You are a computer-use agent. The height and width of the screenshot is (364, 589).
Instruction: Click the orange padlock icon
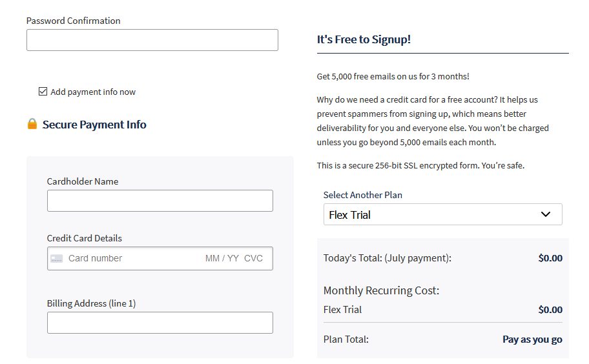tap(32, 124)
